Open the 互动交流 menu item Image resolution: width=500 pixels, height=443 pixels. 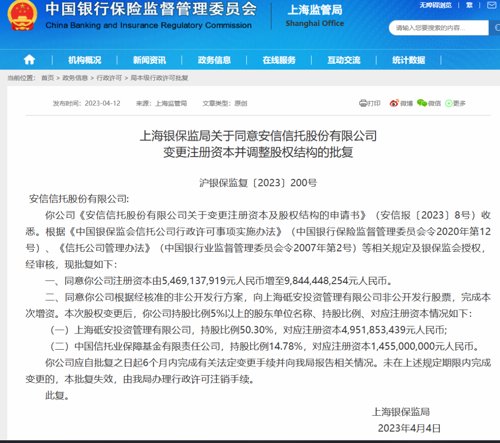344,60
